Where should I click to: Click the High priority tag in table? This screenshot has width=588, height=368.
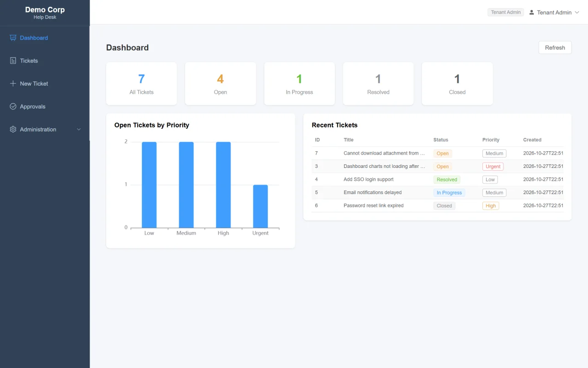point(491,206)
